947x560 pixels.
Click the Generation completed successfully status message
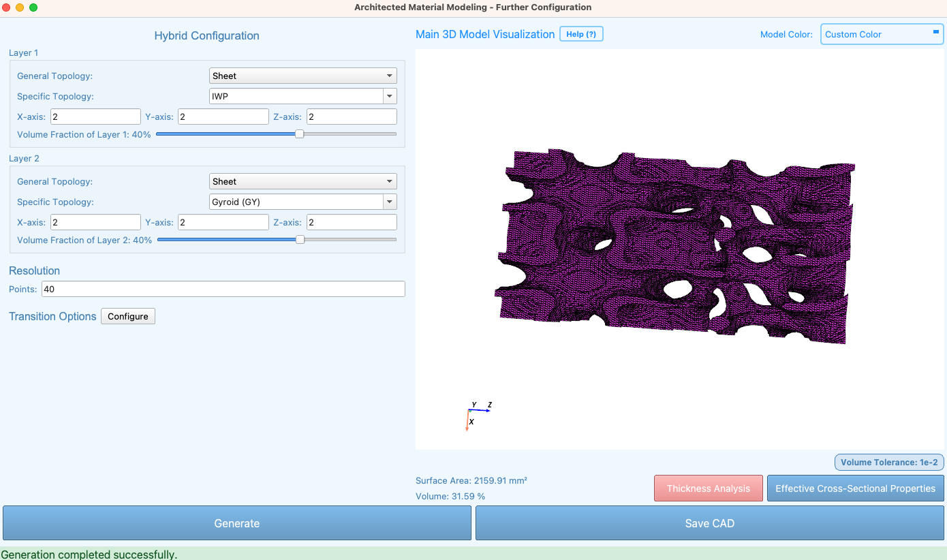89,554
